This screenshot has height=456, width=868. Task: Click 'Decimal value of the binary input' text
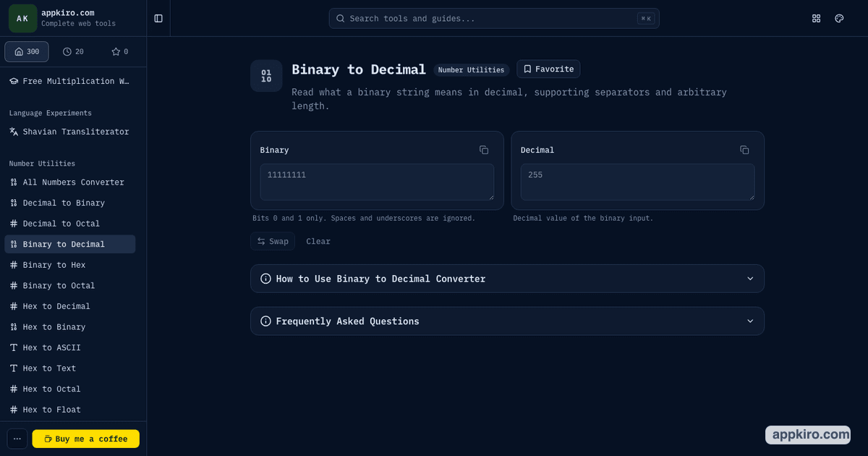click(583, 218)
